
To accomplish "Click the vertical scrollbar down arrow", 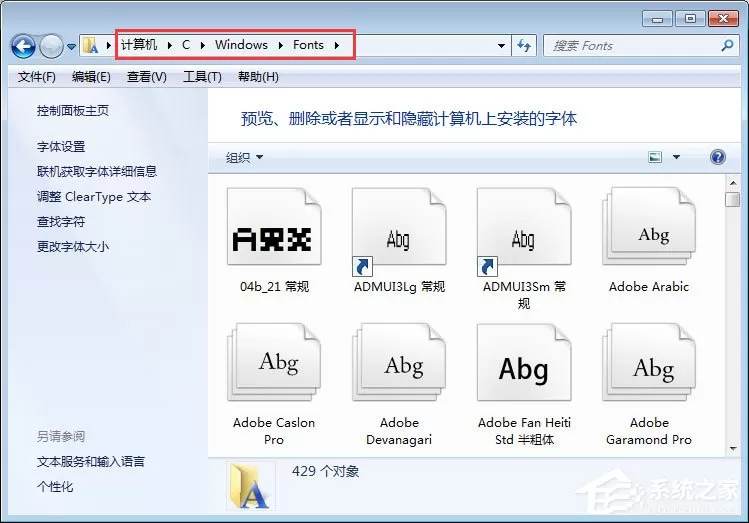I will [x=732, y=448].
